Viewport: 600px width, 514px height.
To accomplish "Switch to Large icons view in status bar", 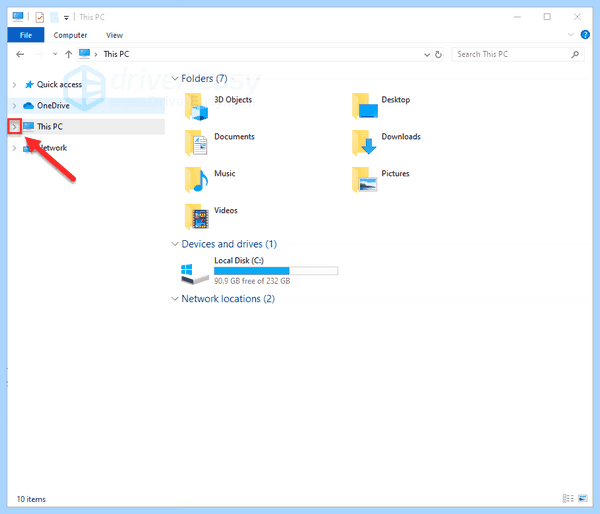I will [x=582, y=498].
